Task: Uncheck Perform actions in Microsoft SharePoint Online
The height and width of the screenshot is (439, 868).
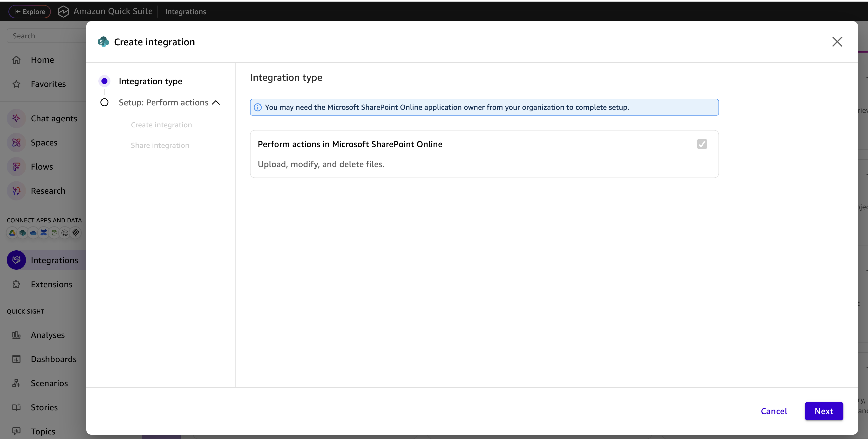Action: pyautogui.click(x=702, y=144)
